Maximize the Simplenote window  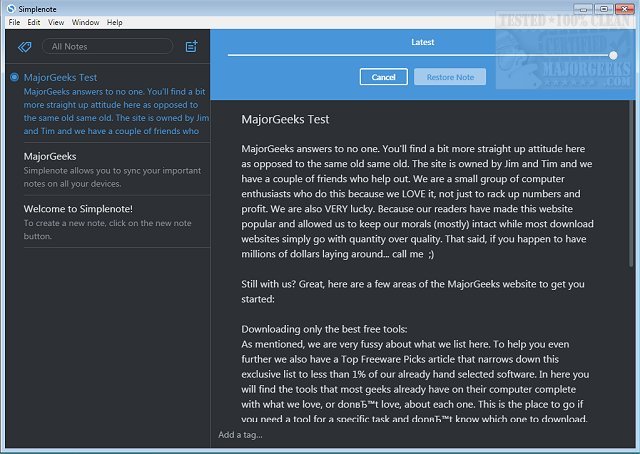pyautogui.click(x=603, y=9)
